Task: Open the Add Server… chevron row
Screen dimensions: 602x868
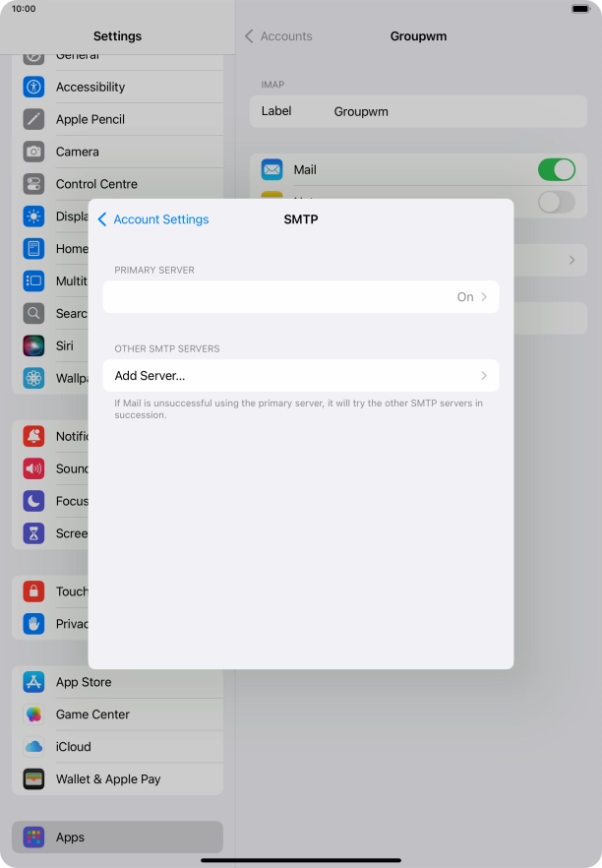Action: 300,376
